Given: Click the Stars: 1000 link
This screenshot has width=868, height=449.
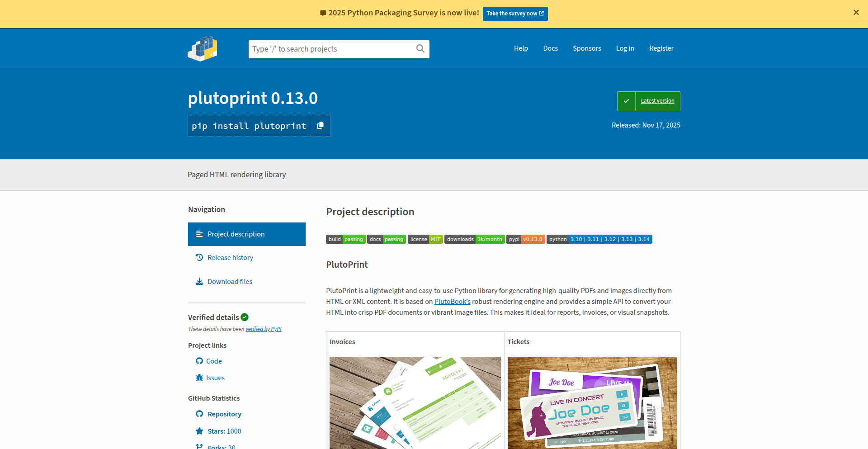Looking at the screenshot, I should point(224,431).
